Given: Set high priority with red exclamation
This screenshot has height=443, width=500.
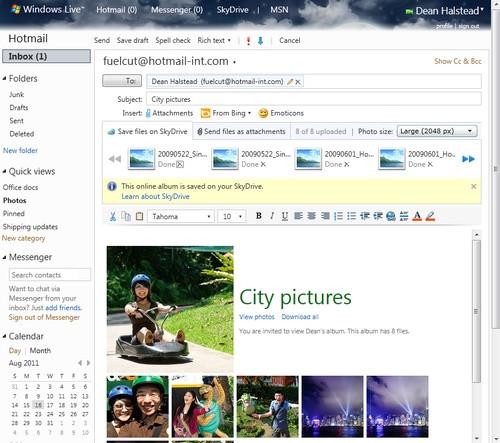Looking at the screenshot, I should 248,41.
